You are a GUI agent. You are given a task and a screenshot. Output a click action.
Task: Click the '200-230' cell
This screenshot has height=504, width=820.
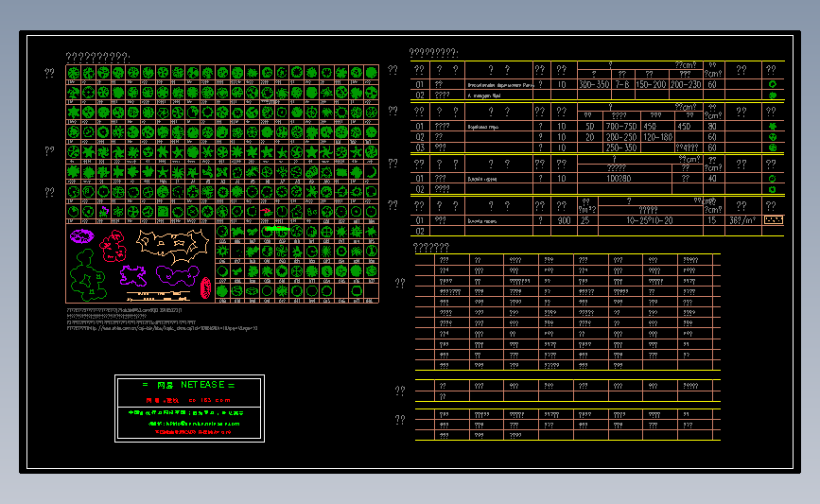(x=686, y=84)
